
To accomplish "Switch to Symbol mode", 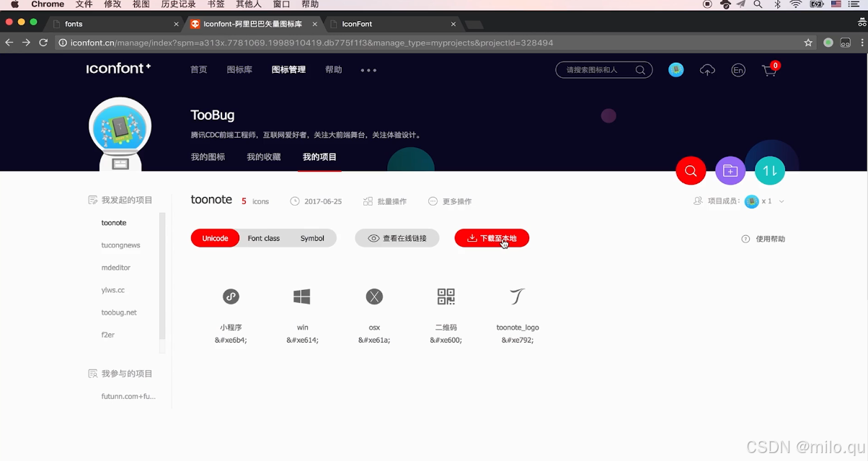I will (x=312, y=238).
